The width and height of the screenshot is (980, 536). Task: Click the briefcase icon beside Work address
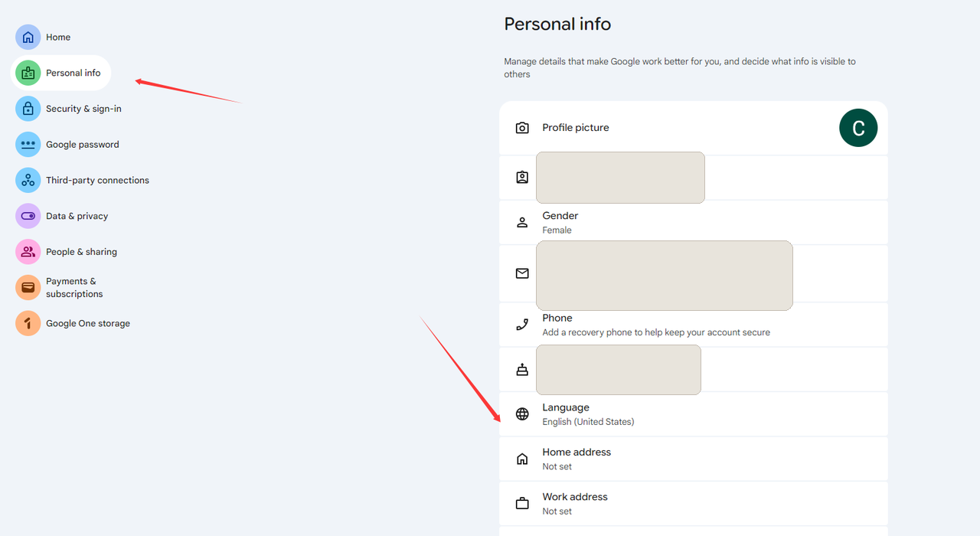tap(522, 504)
